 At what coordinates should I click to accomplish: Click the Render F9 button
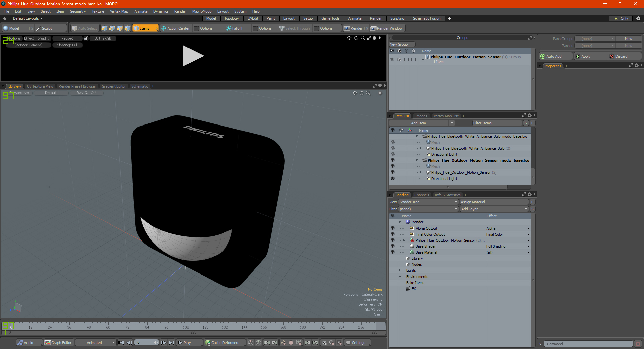(x=356, y=28)
